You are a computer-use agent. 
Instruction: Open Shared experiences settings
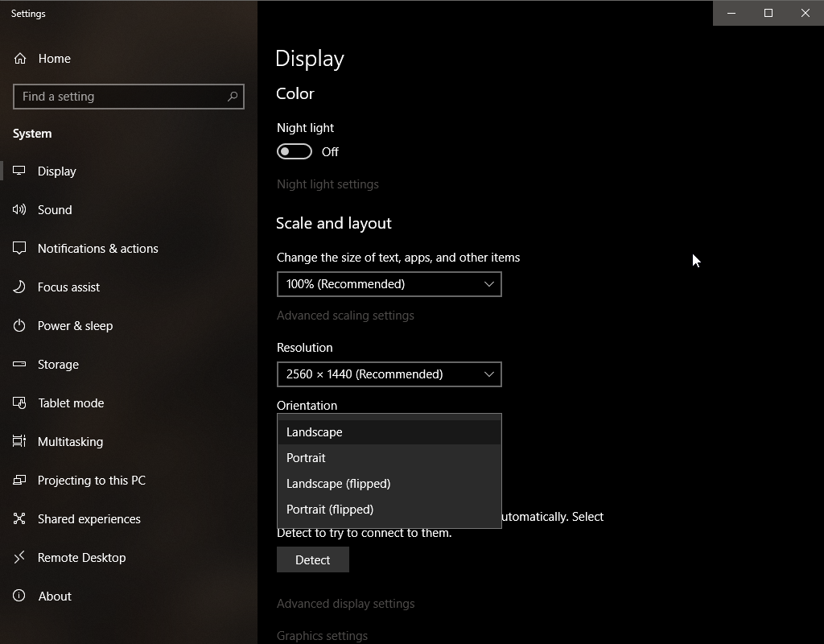pyautogui.click(x=129, y=519)
